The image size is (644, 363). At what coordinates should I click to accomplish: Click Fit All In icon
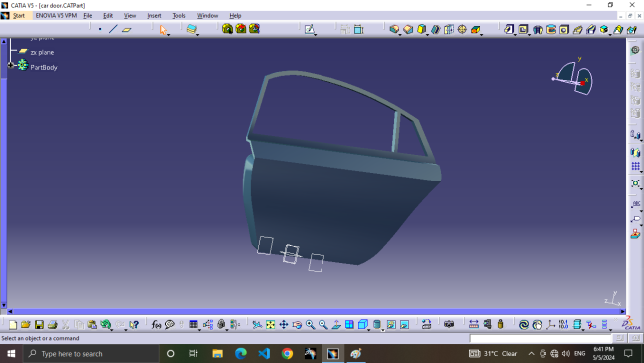pyautogui.click(x=270, y=325)
